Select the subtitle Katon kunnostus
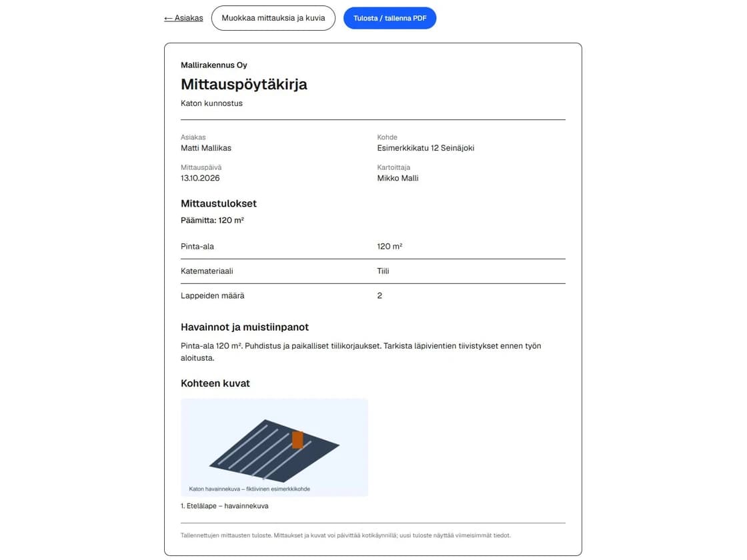747x560 pixels. [211, 103]
